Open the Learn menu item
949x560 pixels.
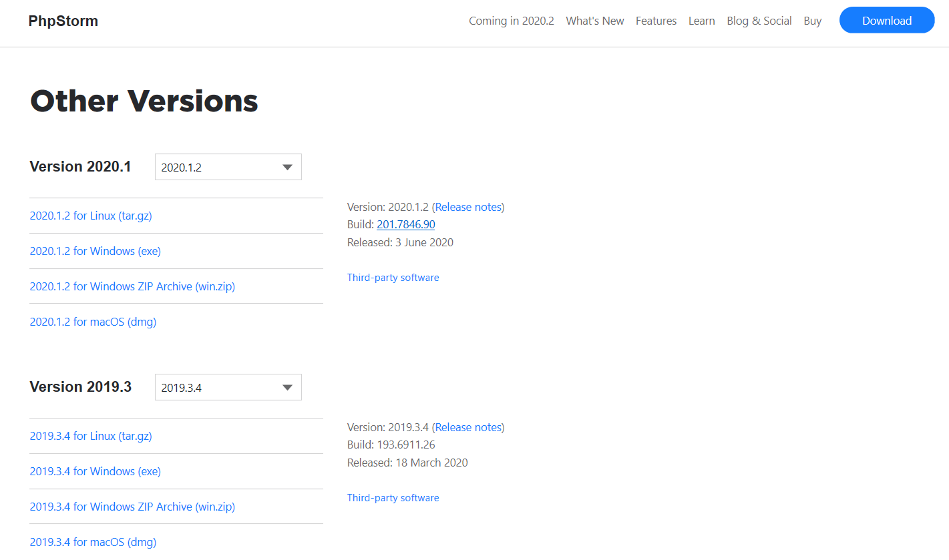point(701,21)
